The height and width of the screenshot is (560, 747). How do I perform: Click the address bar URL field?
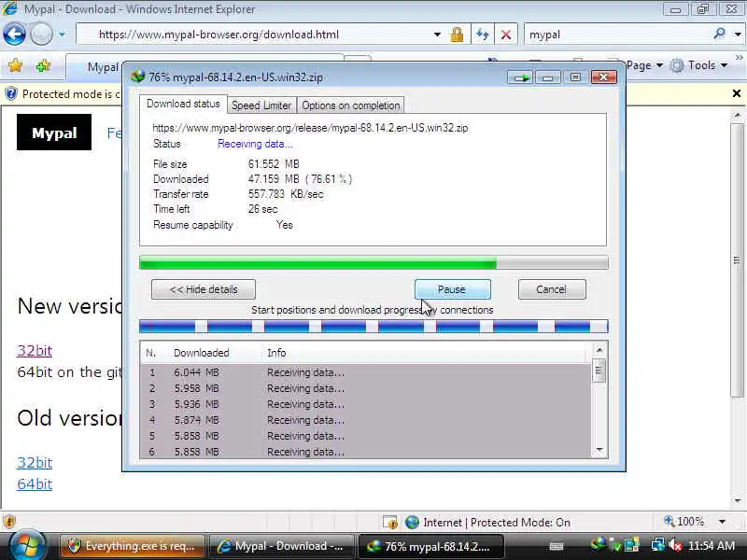point(255,35)
